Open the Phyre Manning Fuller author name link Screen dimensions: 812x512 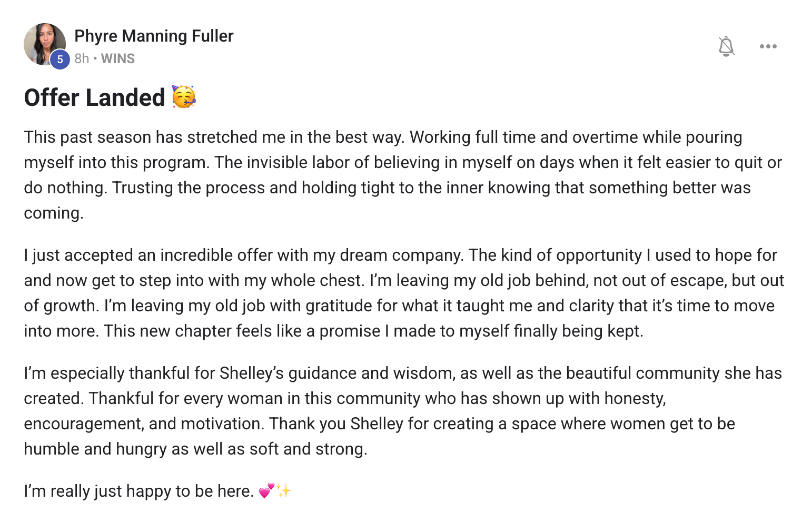(154, 36)
